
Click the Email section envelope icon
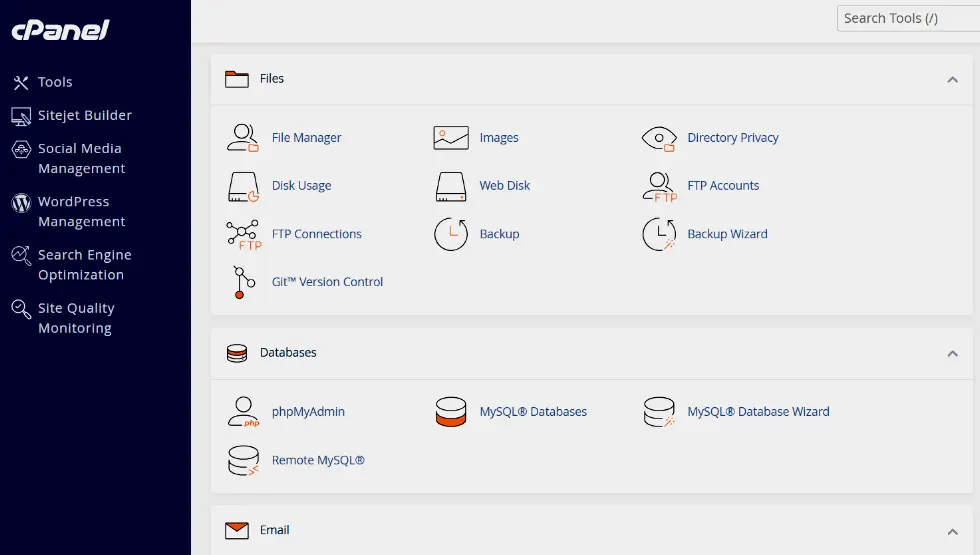pyautogui.click(x=237, y=531)
